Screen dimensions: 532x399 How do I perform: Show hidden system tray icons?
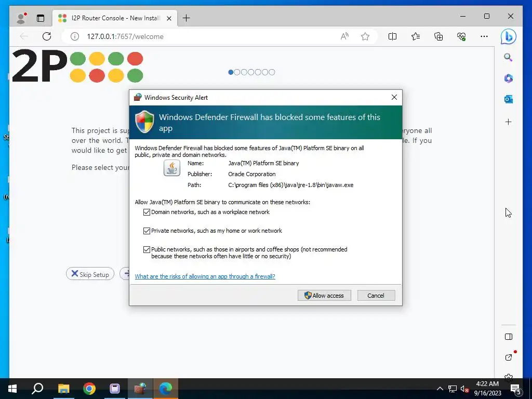coord(440,389)
